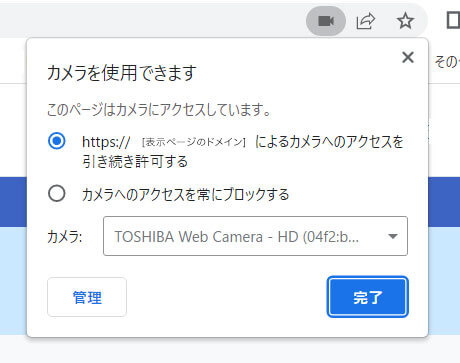The width and height of the screenshot is (460, 363).
Task: Click the カメラを使用できます popup heading
Action: click(x=122, y=73)
